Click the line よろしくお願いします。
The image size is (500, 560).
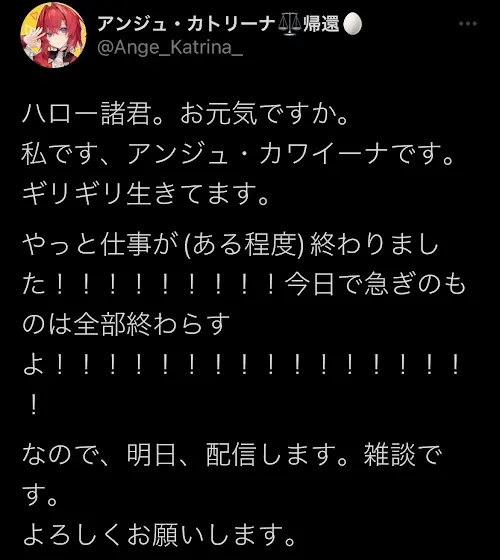click(x=159, y=534)
